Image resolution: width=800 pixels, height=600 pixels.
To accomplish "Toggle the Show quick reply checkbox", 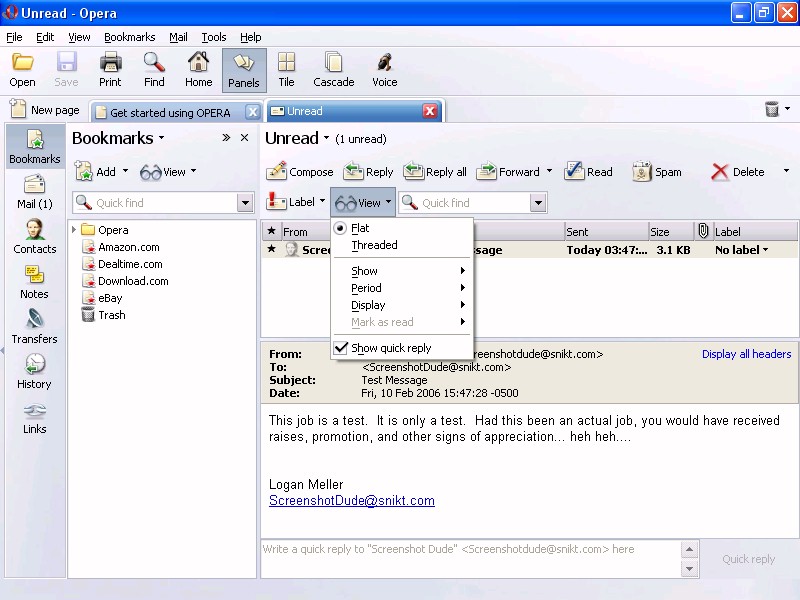I will click(341, 348).
